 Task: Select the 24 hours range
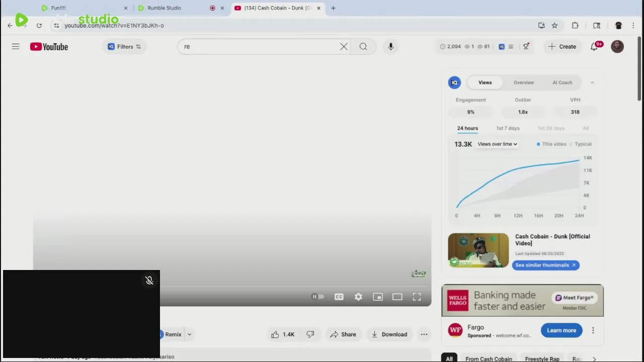click(467, 128)
